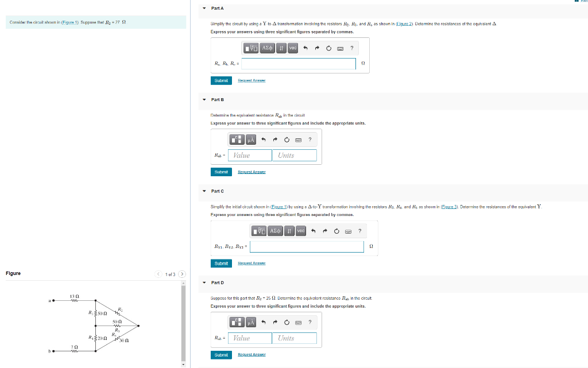Open help in Part C toolbar
This screenshot has width=588, height=368.
[360, 231]
